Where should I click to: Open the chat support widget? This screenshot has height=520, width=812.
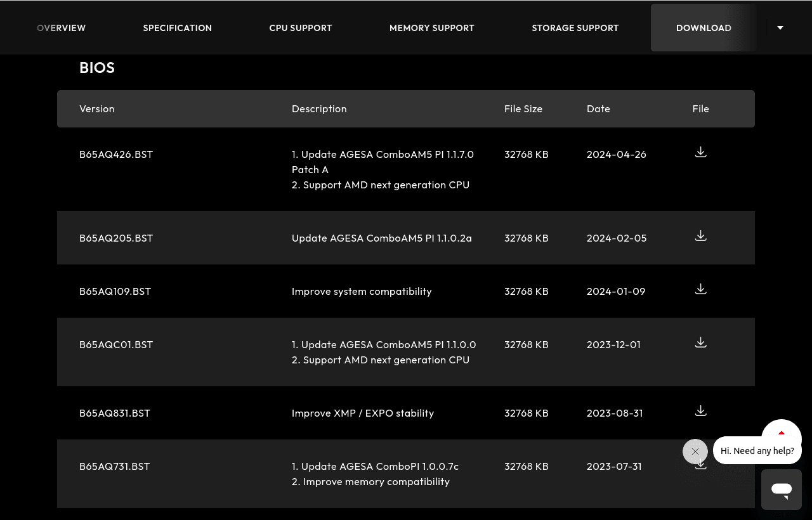[782, 490]
